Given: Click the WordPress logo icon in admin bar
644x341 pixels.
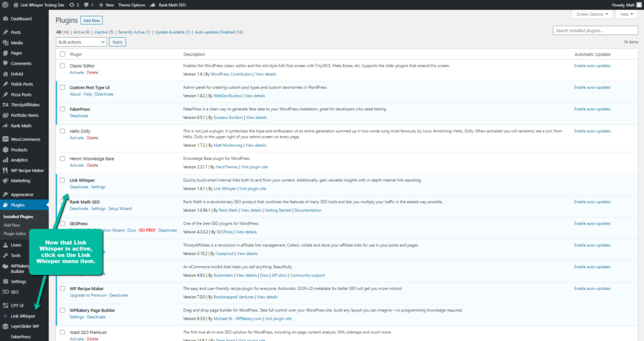Looking at the screenshot, I should 5,5.
